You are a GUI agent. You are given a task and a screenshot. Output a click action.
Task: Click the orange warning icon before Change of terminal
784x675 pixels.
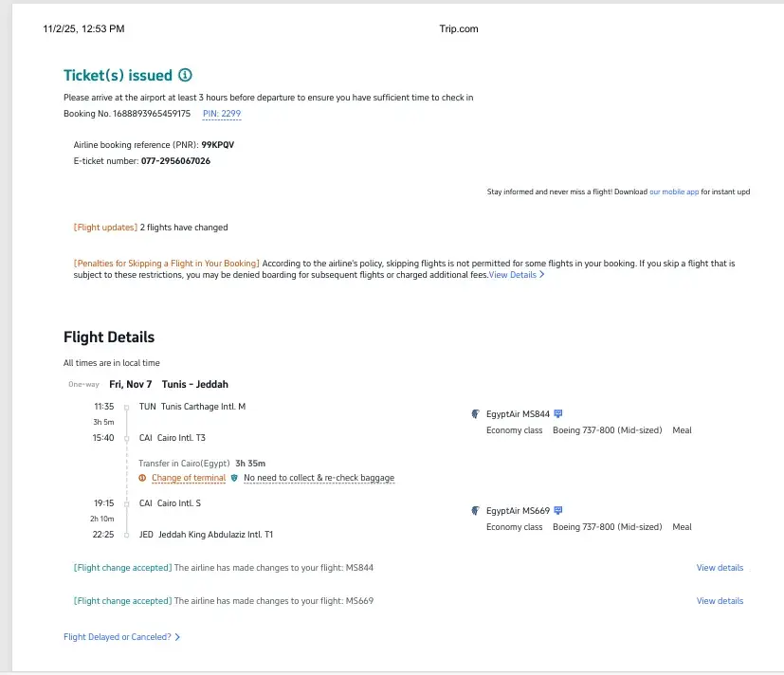(x=142, y=478)
